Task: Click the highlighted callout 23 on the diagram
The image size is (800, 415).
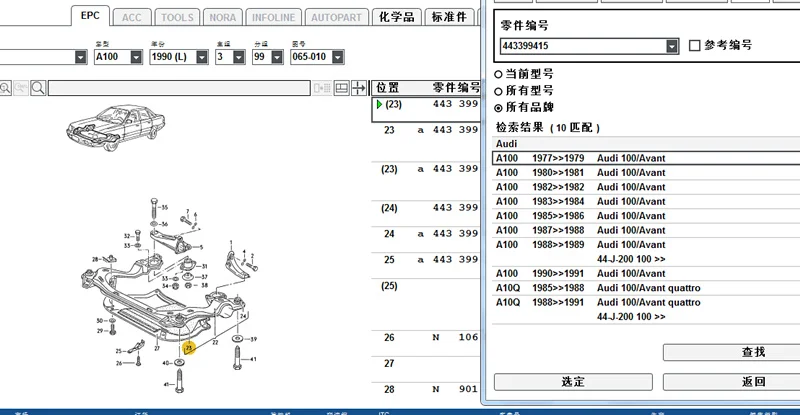Action: click(189, 348)
